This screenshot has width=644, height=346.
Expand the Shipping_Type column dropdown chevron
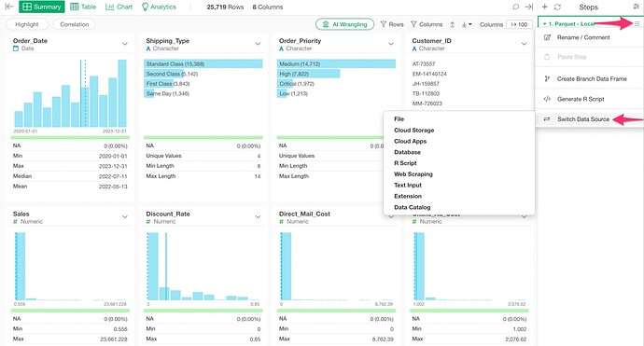coord(258,44)
